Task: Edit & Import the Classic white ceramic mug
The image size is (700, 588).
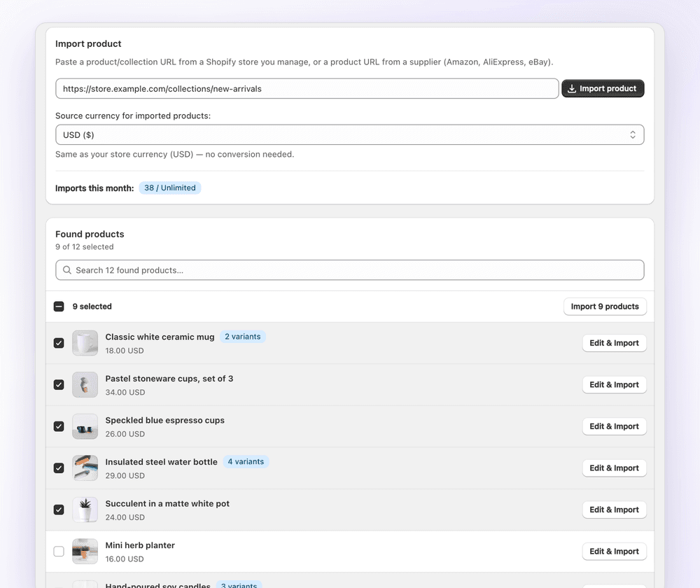Action: [615, 343]
